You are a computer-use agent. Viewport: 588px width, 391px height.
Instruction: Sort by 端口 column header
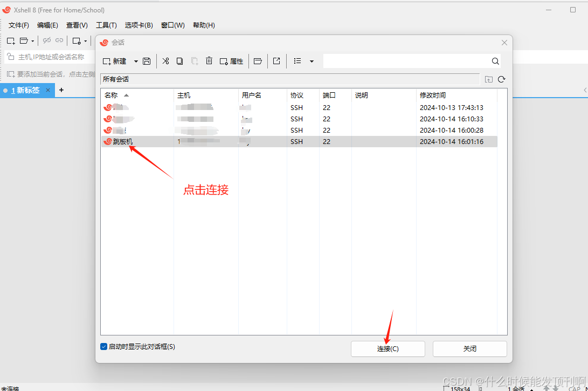(x=335, y=95)
